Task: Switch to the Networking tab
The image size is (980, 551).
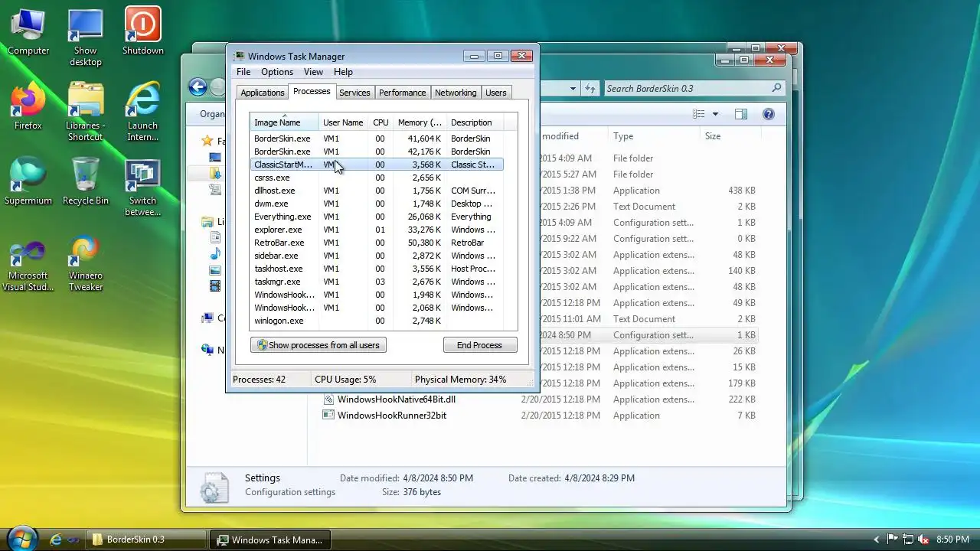Action: 456,93
